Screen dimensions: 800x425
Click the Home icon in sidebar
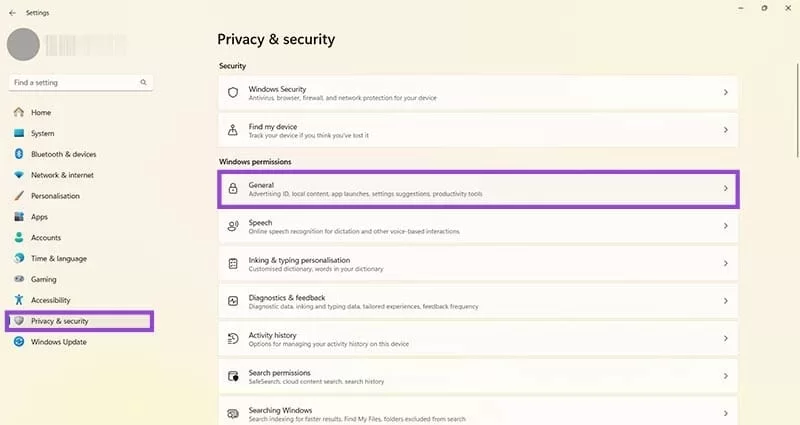18,113
